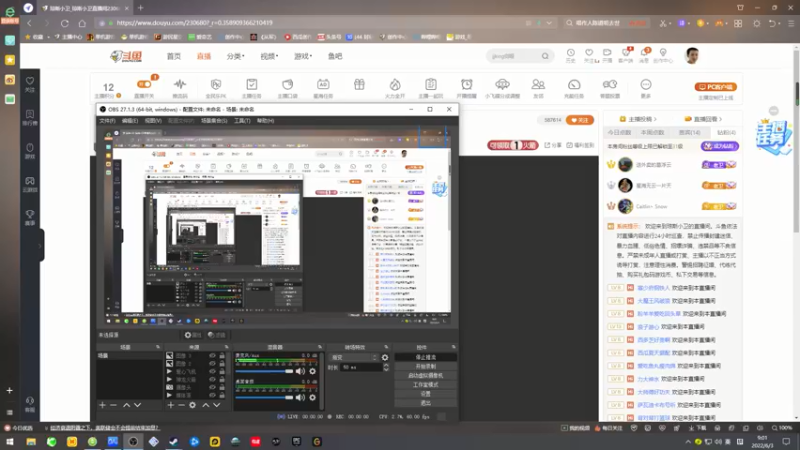The width and height of the screenshot is (800, 450).
Task: Add a source with the plus in OBS
Action: [170, 405]
